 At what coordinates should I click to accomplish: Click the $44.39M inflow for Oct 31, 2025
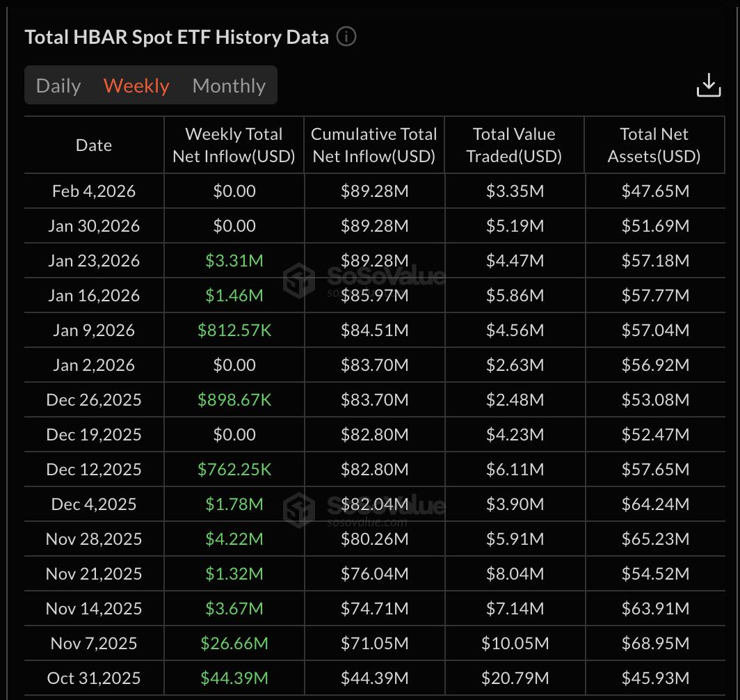[234, 677]
